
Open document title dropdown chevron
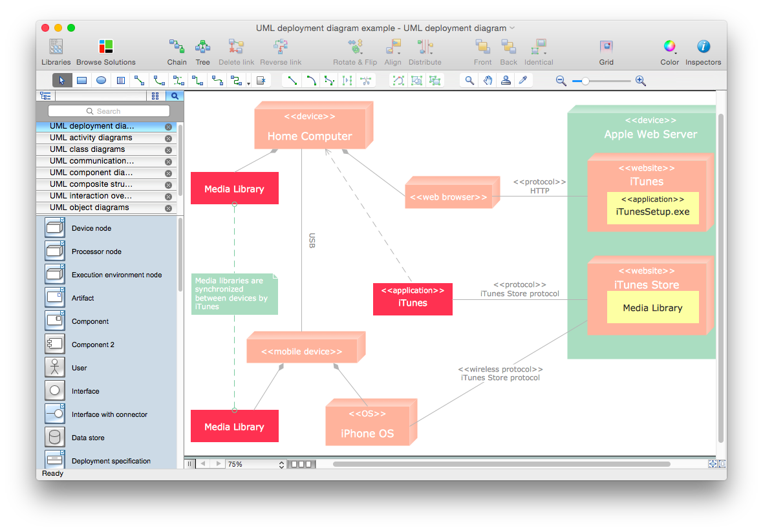tap(512, 28)
